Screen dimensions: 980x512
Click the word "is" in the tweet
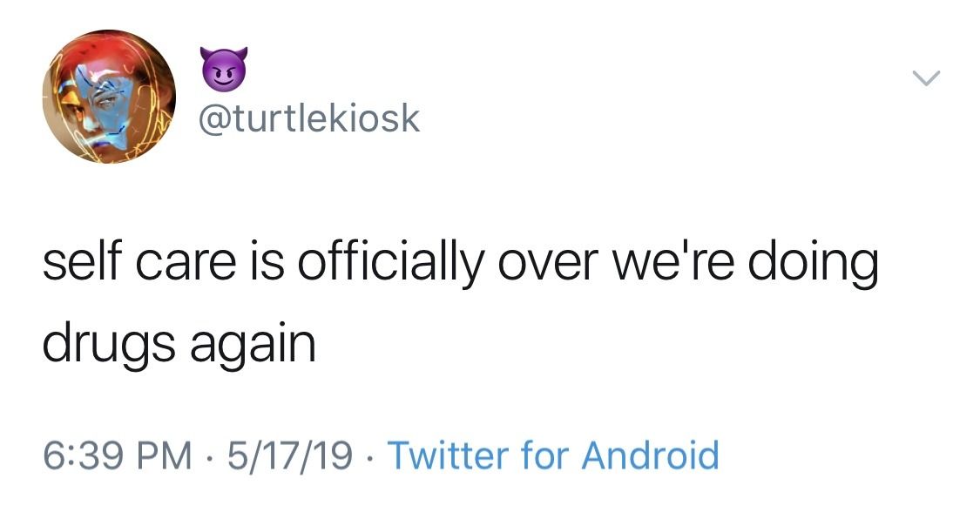click(x=271, y=265)
